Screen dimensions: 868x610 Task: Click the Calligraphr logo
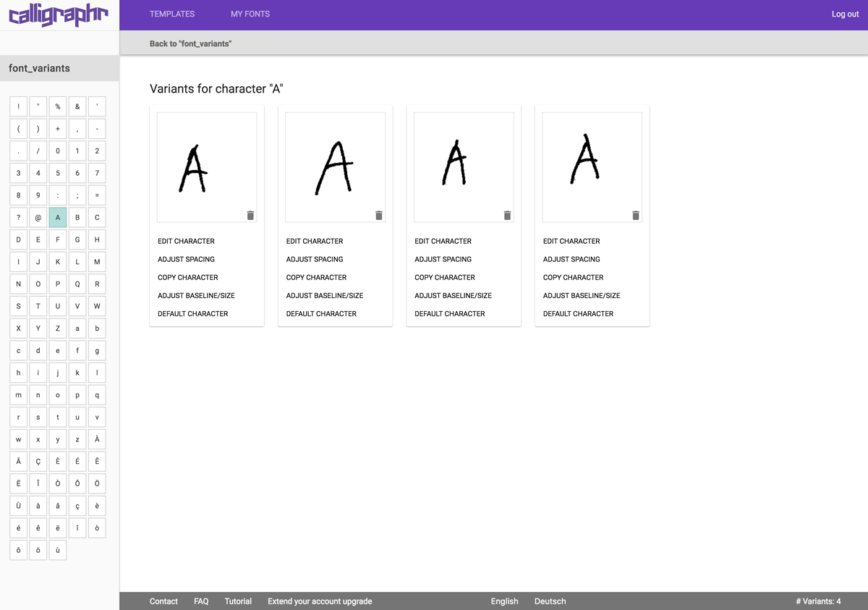58,14
